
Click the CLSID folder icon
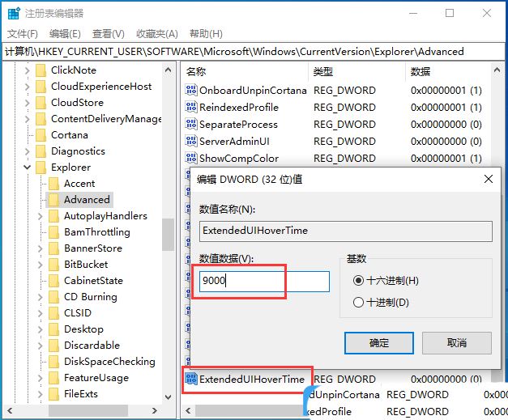click(53, 313)
